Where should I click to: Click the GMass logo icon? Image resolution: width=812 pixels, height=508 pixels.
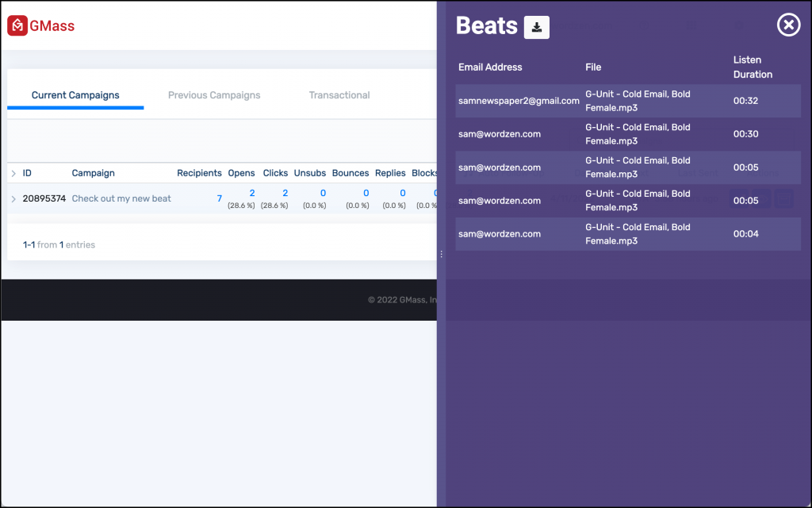16,25
